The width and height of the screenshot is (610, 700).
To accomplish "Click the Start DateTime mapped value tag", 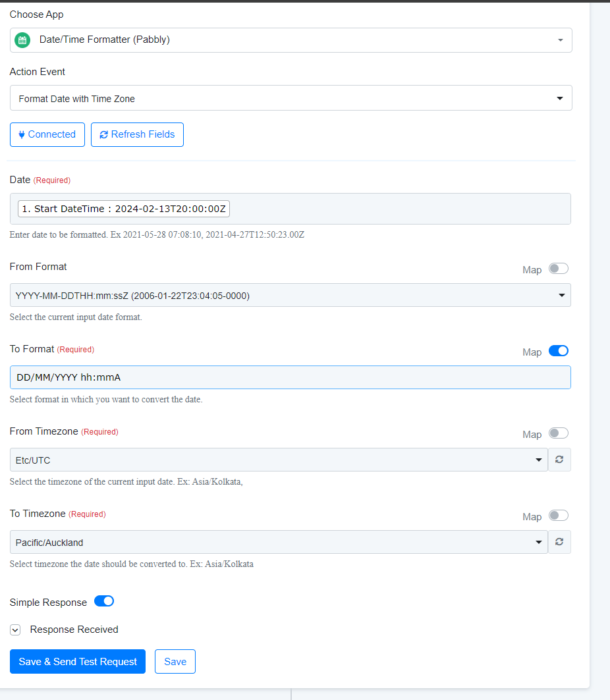I will [x=124, y=209].
